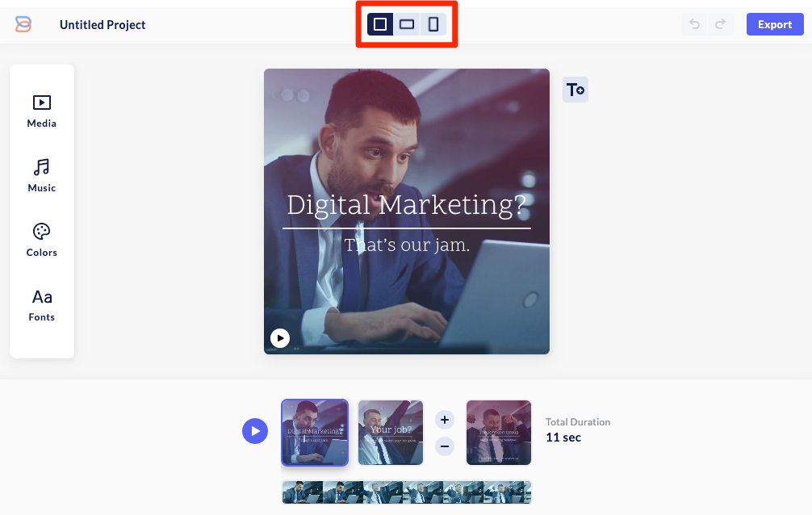This screenshot has width=812, height=515.
Task: Click the video filmstrip below the scenes
Action: pos(407,492)
